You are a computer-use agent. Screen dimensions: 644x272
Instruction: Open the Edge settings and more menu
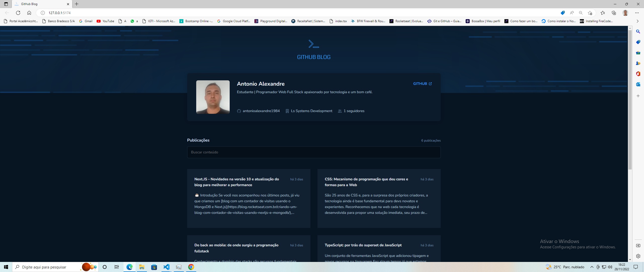(x=637, y=13)
